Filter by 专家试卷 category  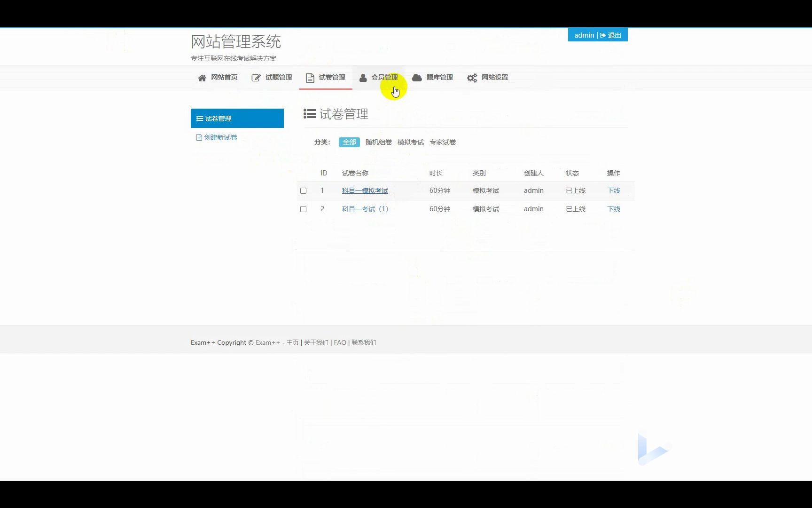(443, 142)
